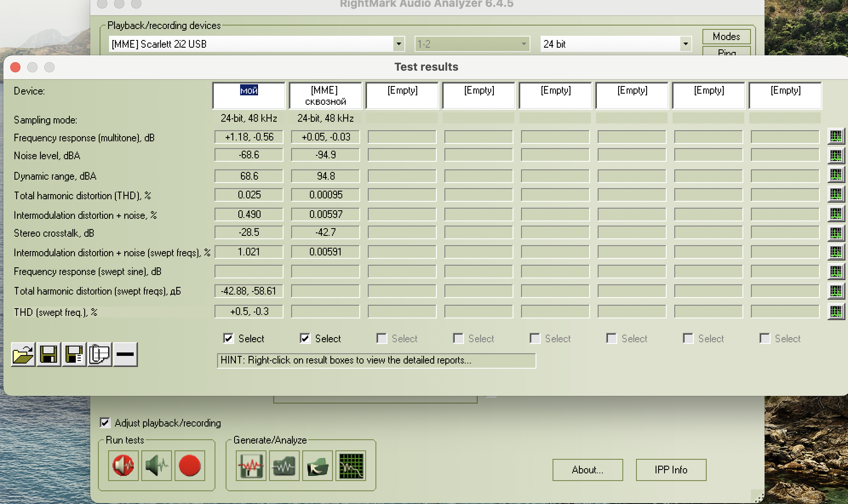Expand the Scarlett 2i2 USB device dropdown
848x504 pixels.
coord(398,44)
